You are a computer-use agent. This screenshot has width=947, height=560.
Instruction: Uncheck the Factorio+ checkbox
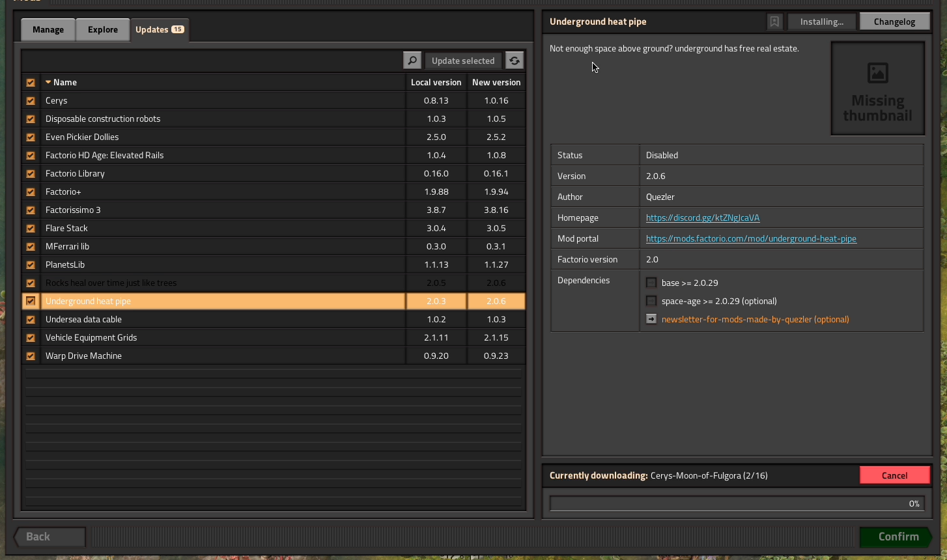pyautogui.click(x=31, y=192)
